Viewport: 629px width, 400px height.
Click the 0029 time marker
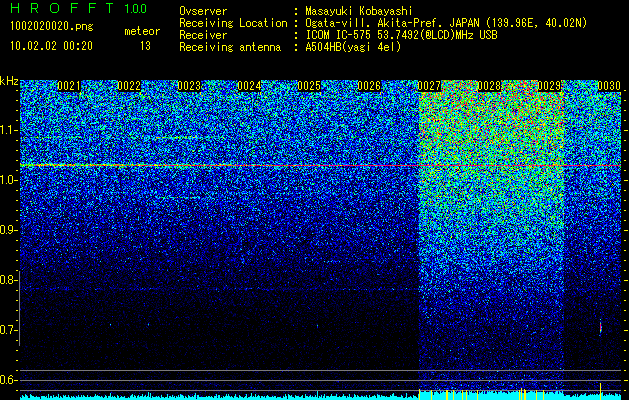click(549, 86)
